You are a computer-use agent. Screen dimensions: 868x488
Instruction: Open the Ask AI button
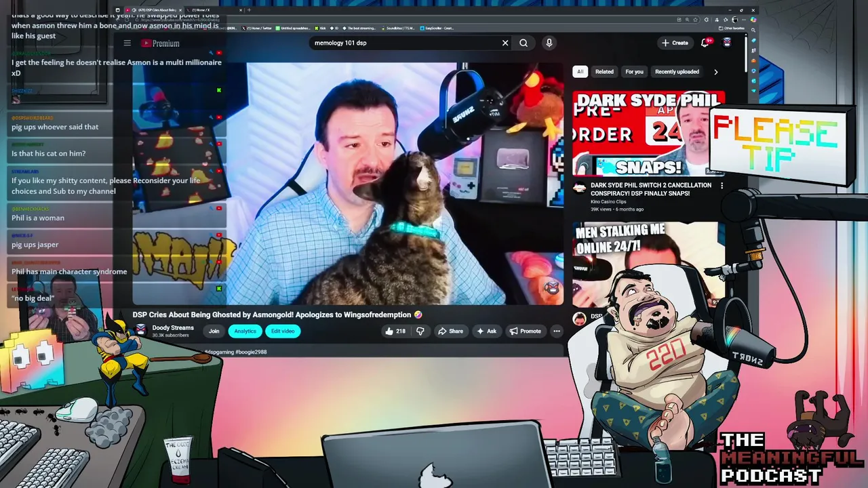(x=487, y=331)
